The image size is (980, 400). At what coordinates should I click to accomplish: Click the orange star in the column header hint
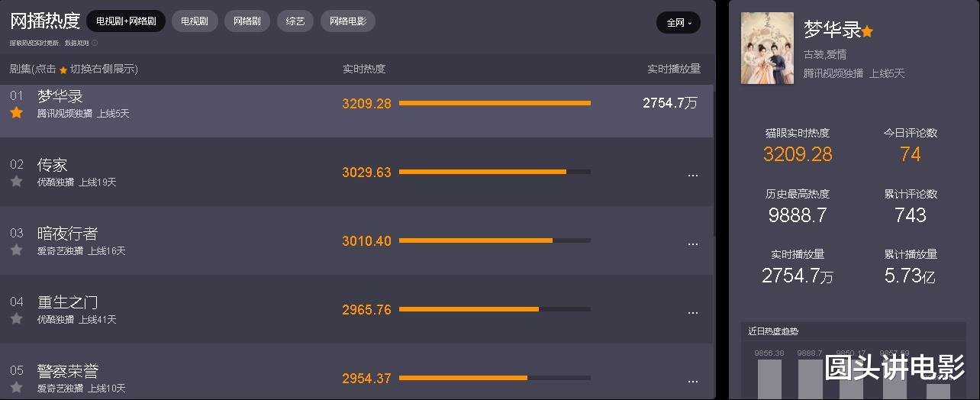pos(63,69)
